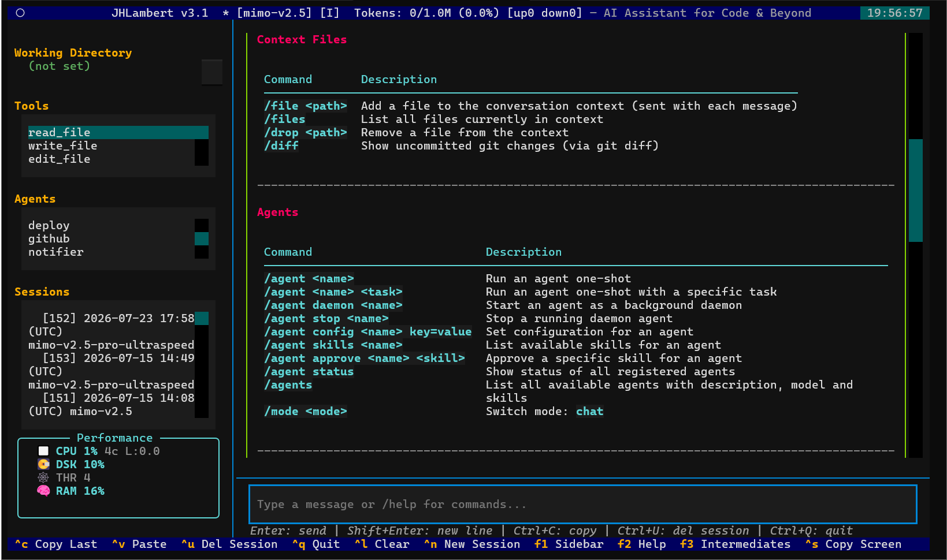The image size is (947, 560).
Task: Click ^v Paste in footer
Action: pos(139,544)
